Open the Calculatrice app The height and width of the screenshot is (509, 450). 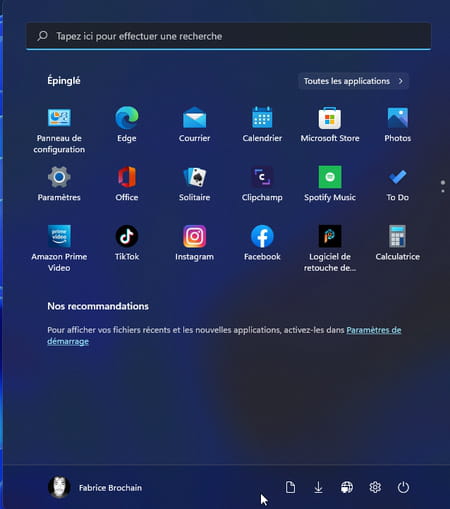397,243
